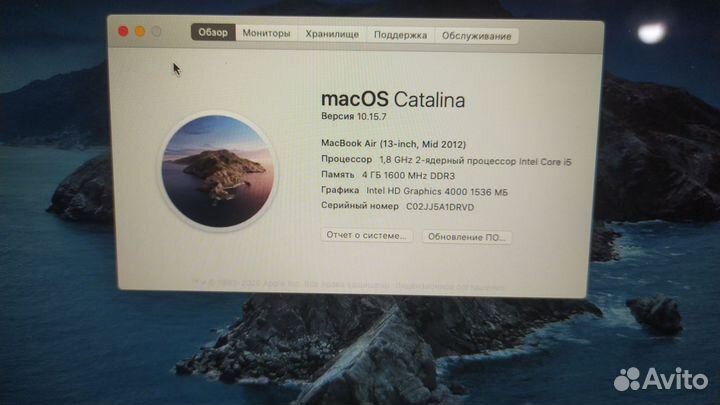Switch to the Обзор tab
720x405 pixels.
[213, 32]
